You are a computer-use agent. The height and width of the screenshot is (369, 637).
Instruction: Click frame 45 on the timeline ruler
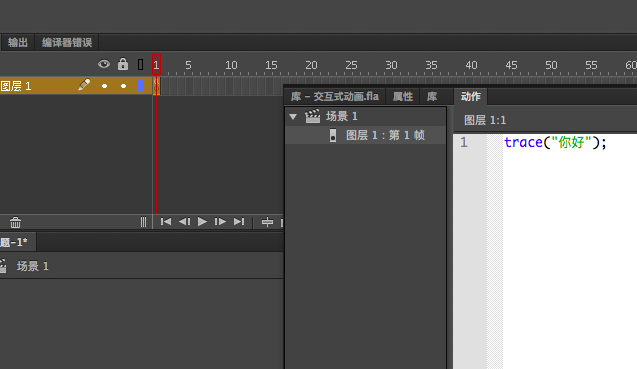pyautogui.click(x=511, y=65)
